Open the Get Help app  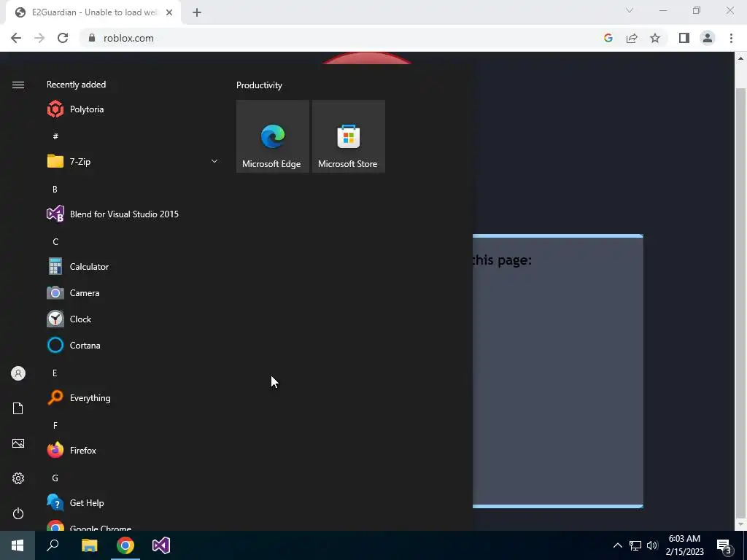tap(133, 503)
